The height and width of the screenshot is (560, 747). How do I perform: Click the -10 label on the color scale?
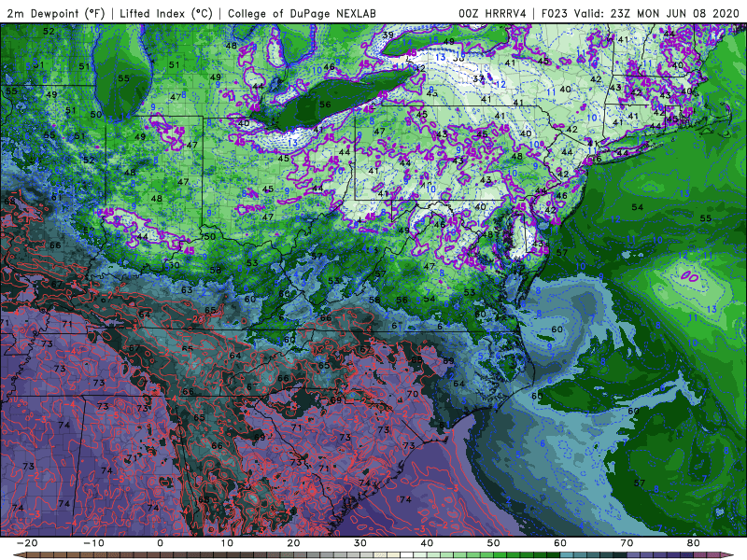(x=93, y=543)
